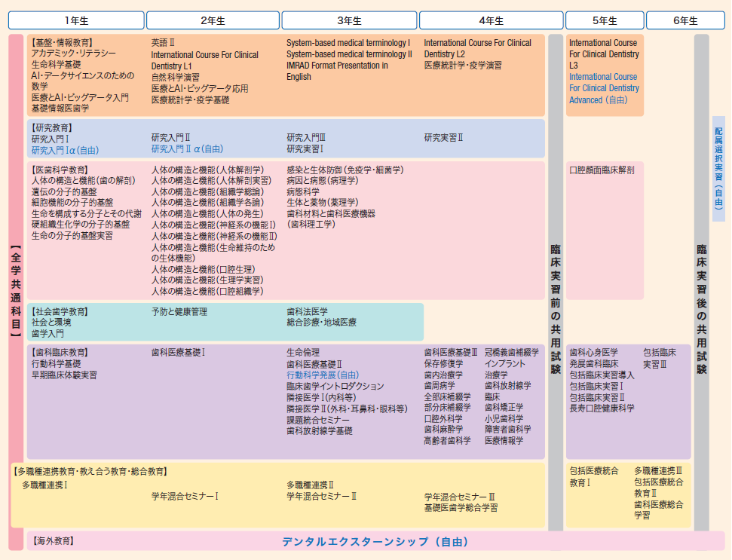The image size is (732, 560).
Task: Click the 【基盤・情報教育】 heading
Action: [x=62, y=42]
